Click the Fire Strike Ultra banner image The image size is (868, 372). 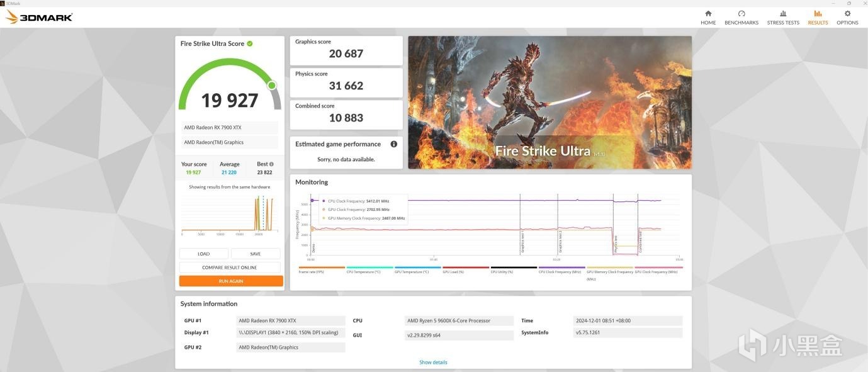point(550,102)
